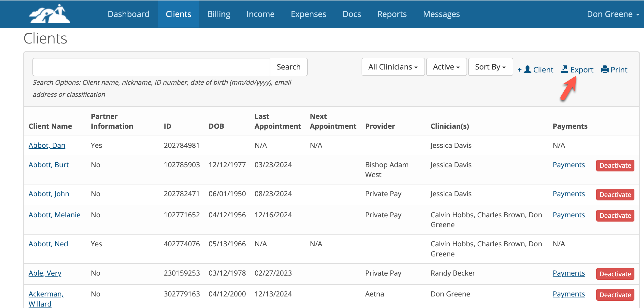
Task: Click the Export icon
Action: 564,69
